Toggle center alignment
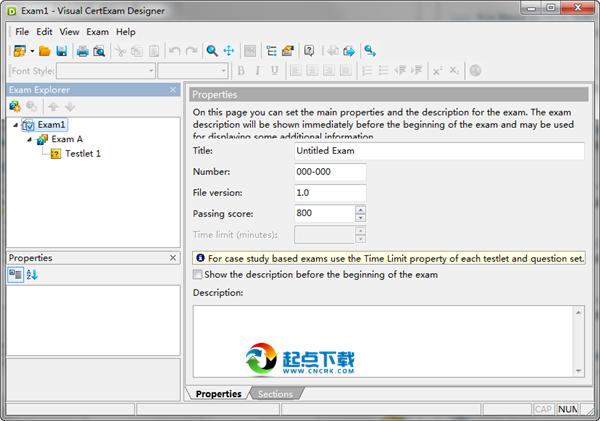 [x=312, y=70]
